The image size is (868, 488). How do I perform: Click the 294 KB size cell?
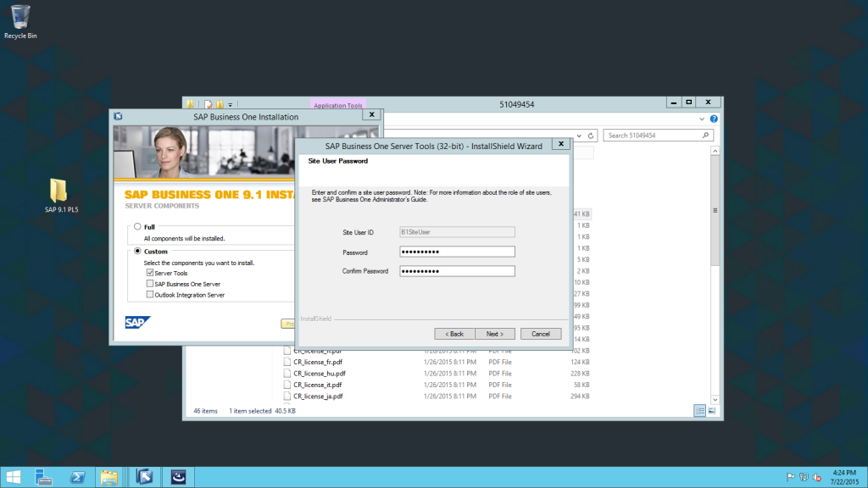pyautogui.click(x=580, y=396)
